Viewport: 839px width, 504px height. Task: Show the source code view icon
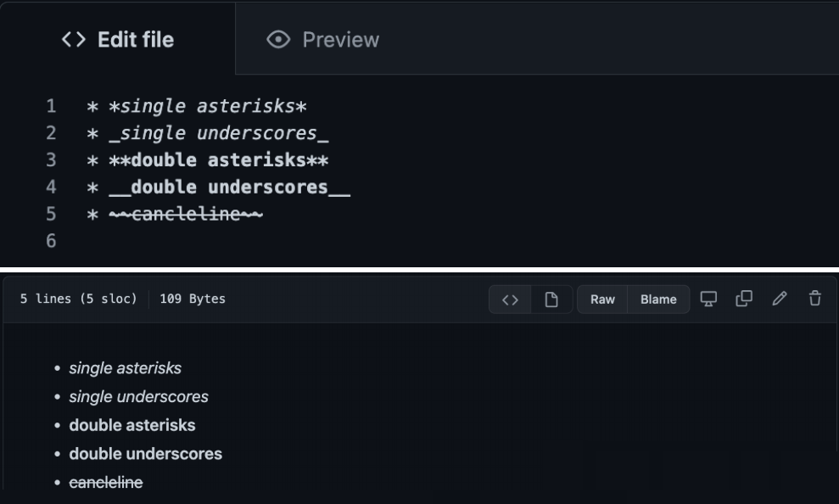point(510,300)
